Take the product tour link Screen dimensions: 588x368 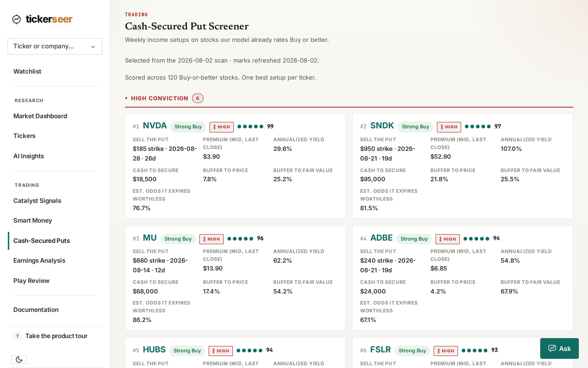pyautogui.click(x=56, y=336)
